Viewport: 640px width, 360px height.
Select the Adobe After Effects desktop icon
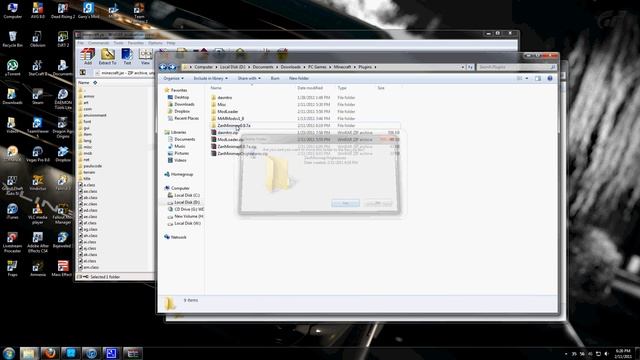click(x=38, y=242)
